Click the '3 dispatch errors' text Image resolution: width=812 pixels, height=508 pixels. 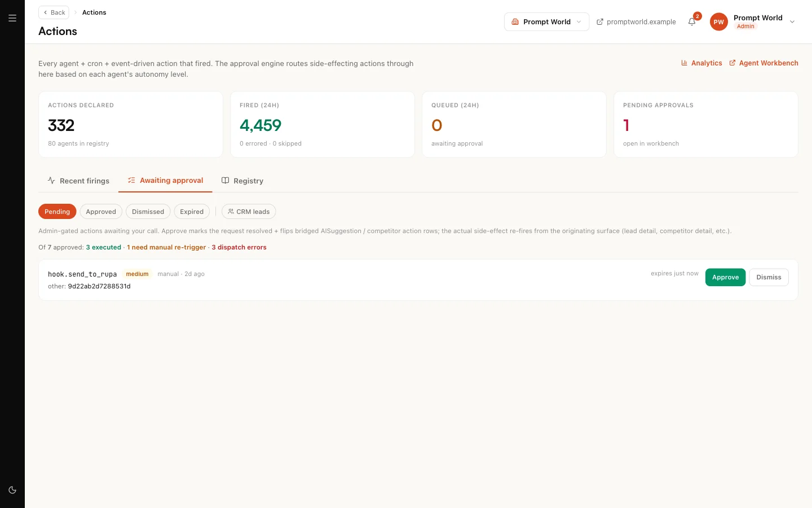pyautogui.click(x=239, y=247)
